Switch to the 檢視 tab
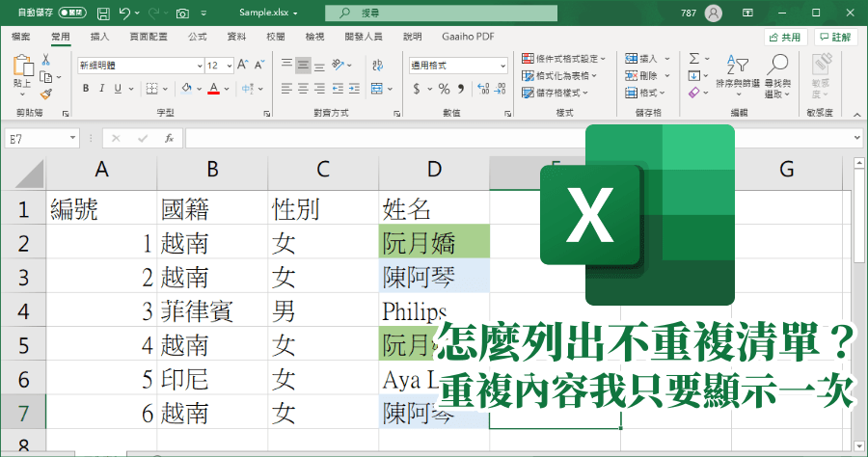This screenshot has height=457, width=868. [x=314, y=37]
